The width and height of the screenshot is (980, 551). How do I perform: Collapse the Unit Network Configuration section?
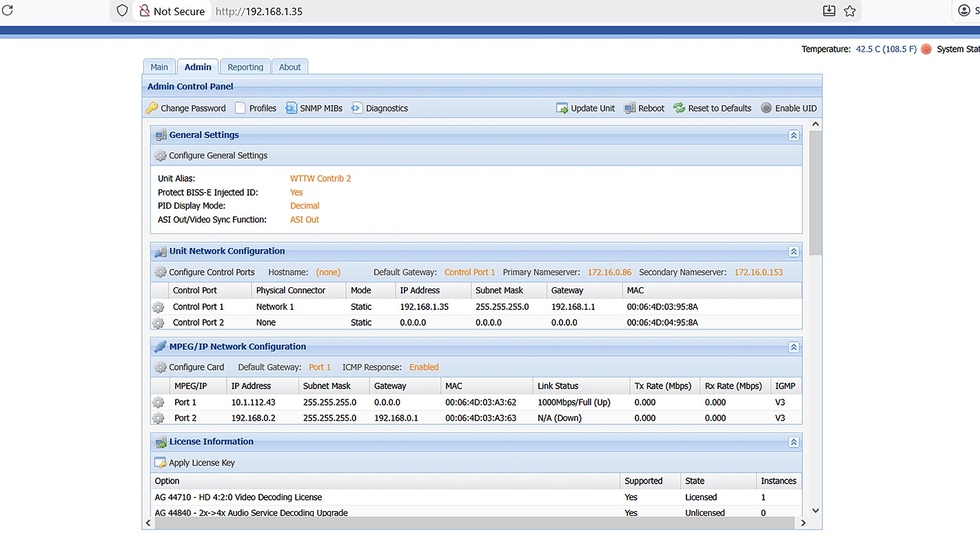(x=793, y=251)
